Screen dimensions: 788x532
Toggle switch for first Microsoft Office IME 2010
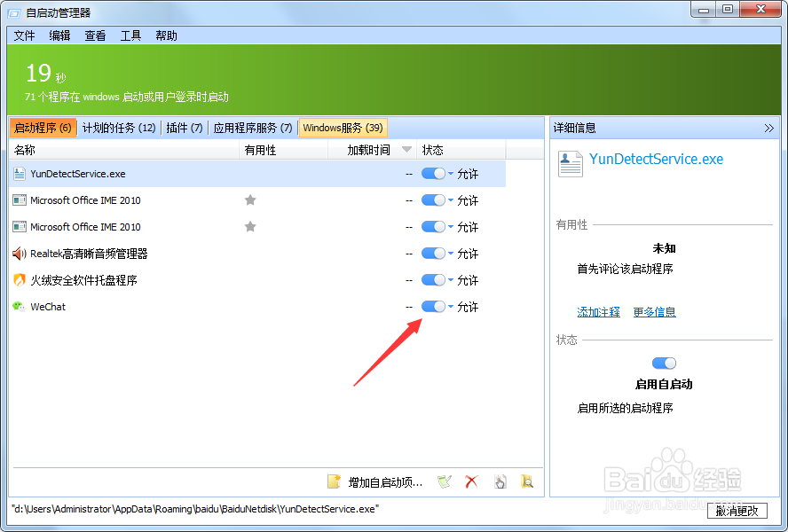point(433,200)
